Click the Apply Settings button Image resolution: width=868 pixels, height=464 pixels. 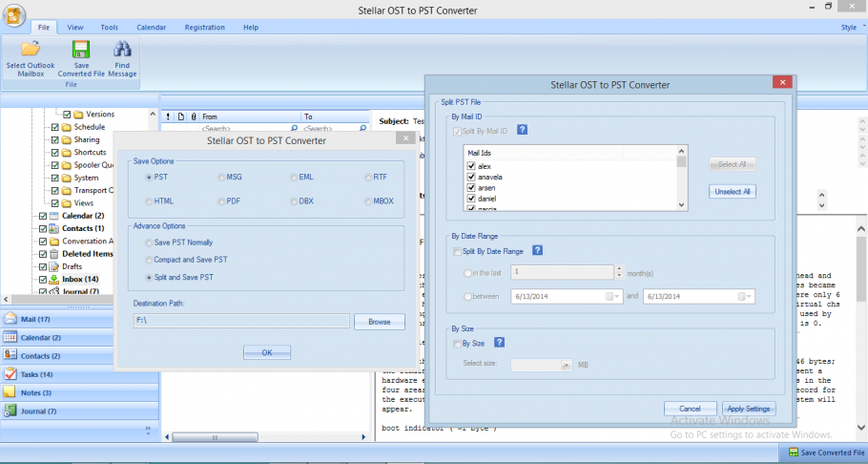(747, 409)
